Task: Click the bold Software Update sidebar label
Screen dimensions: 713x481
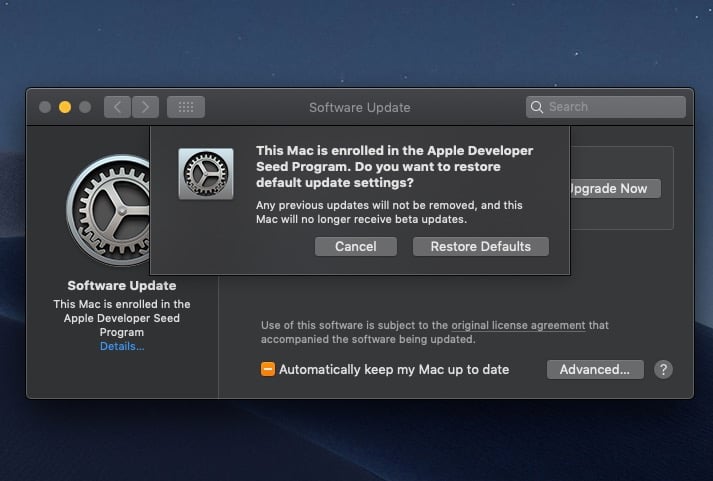Action: [x=122, y=286]
